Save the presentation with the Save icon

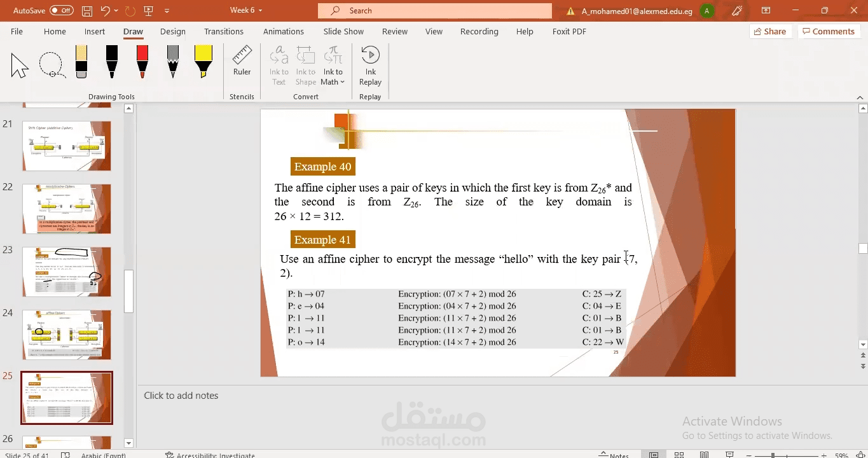point(87,11)
